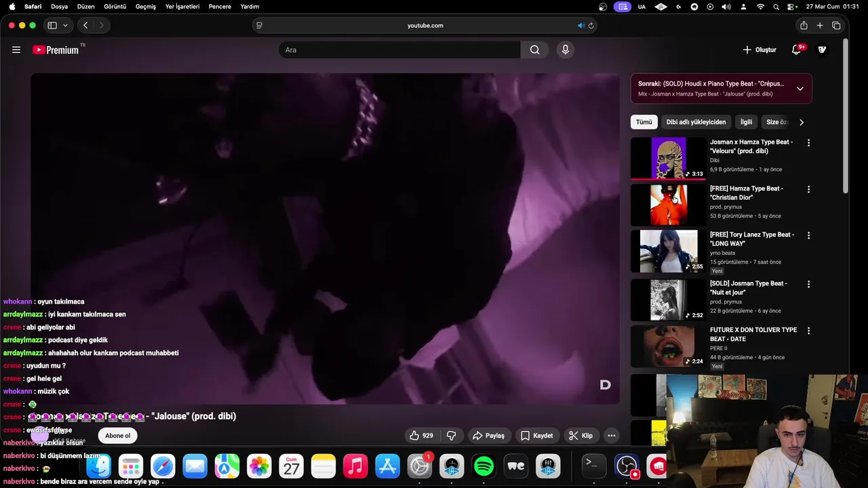This screenshot has width=868, height=488.
Task: Like the video with 929 likes
Action: point(421,436)
